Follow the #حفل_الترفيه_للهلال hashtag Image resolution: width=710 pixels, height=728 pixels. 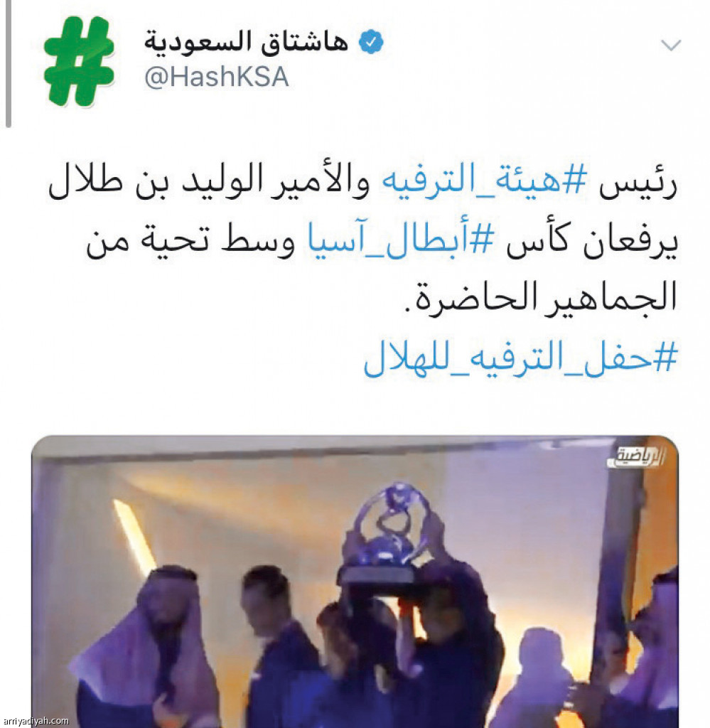pyautogui.click(x=520, y=358)
